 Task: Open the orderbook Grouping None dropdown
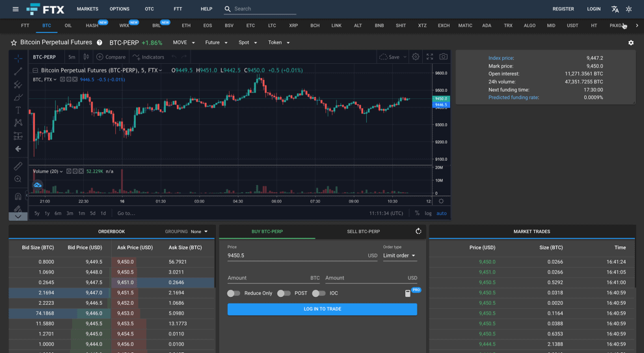coord(199,232)
